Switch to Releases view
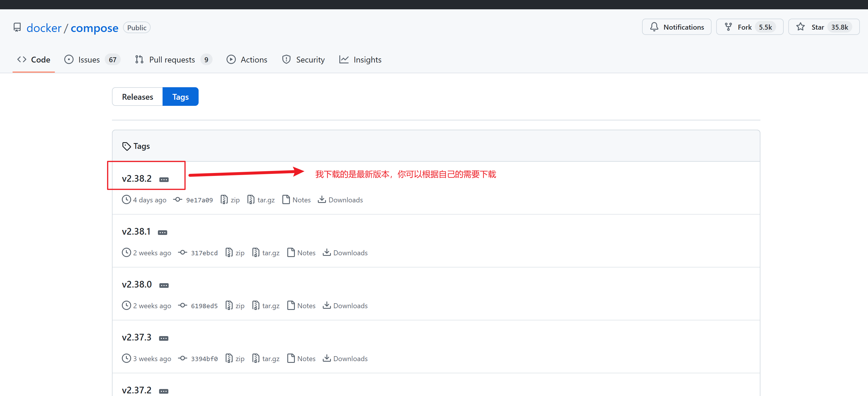868x396 pixels. click(x=138, y=97)
